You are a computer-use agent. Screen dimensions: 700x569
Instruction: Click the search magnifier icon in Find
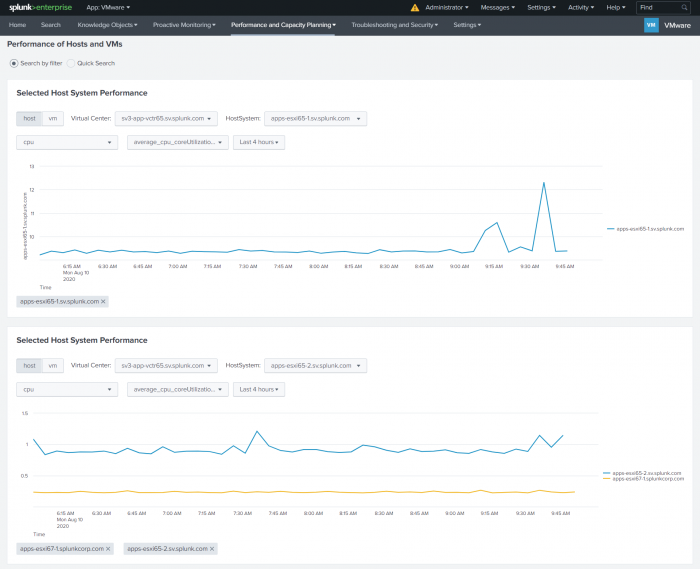click(x=684, y=8)
